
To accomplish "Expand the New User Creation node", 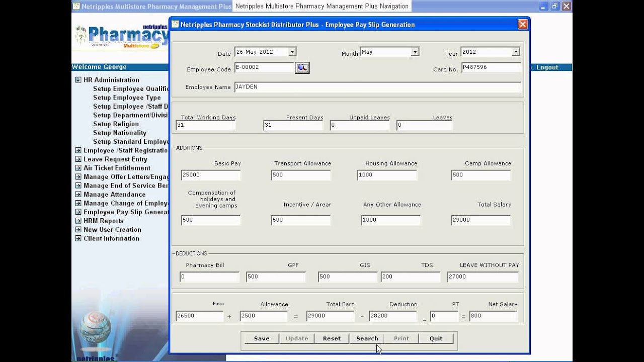I will click(x=78, y=230).
